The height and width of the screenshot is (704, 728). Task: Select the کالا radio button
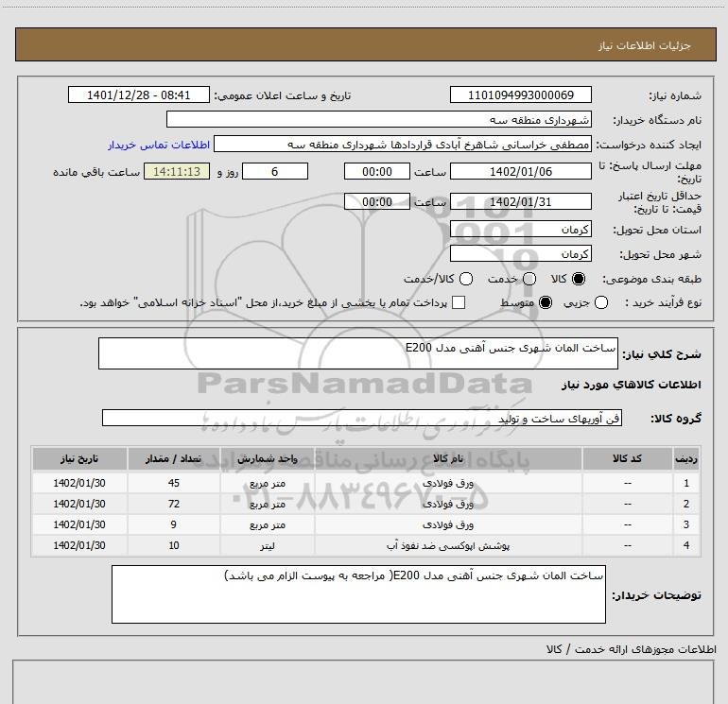[x=579, y=279]
